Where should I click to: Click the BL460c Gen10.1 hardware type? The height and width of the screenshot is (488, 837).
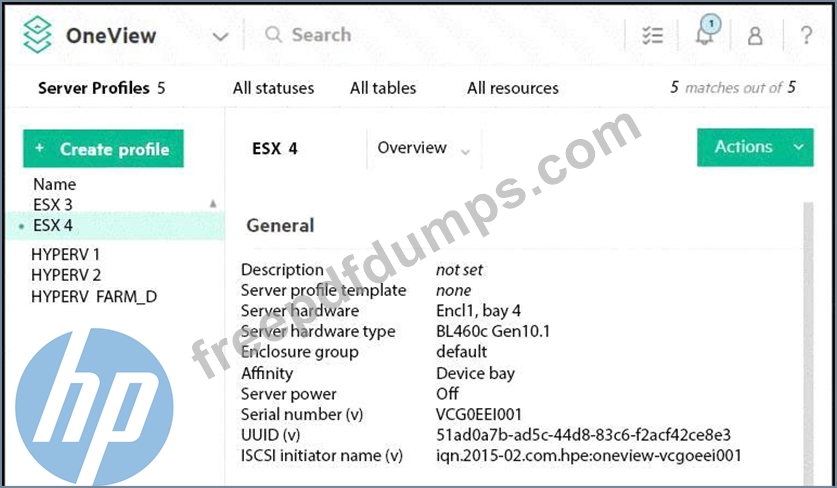pos(492,331)
